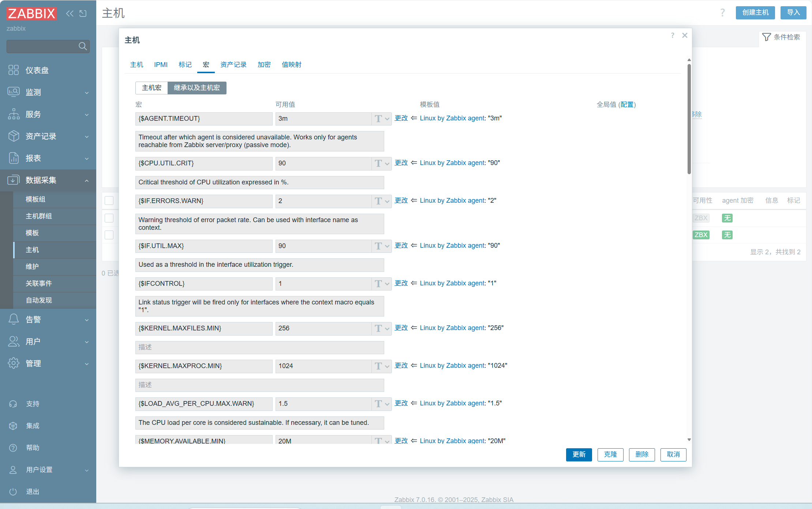Screen dimensions: 812x509
Task: Click the sidebar search magnifier icon
Action: point(83,46)
